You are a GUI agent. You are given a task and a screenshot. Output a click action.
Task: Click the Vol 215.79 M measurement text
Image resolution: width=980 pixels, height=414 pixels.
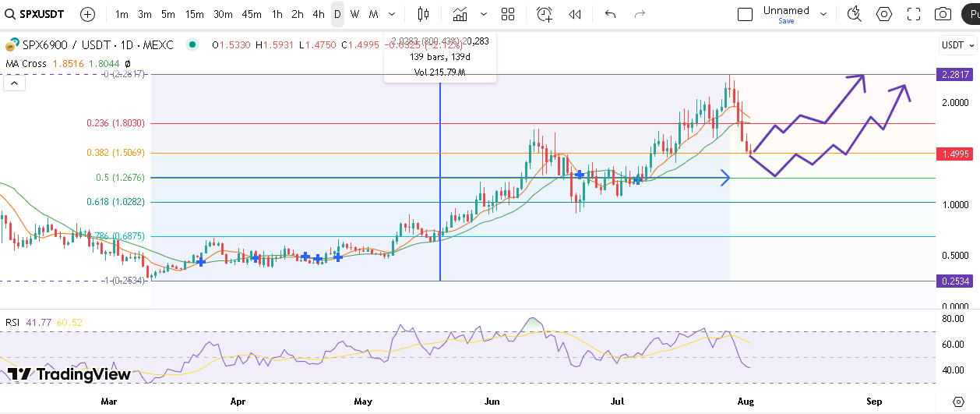[439, 73]
